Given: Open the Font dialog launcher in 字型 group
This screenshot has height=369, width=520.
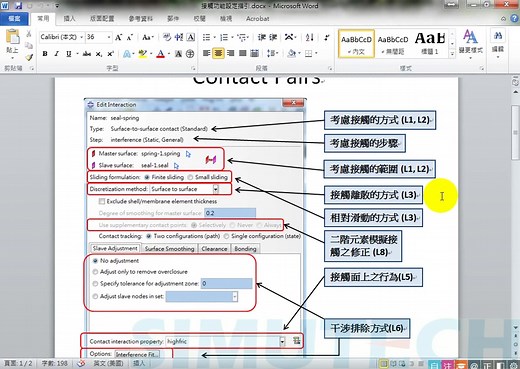Looking at the screenshot, I should [193, 68].
